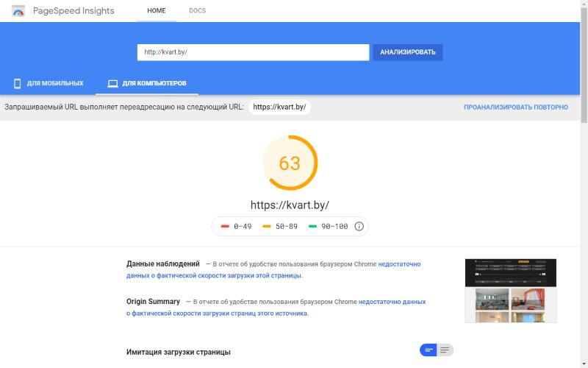
Task: Click the https://kvart.by/ heading under score
Action: (290, 205)
